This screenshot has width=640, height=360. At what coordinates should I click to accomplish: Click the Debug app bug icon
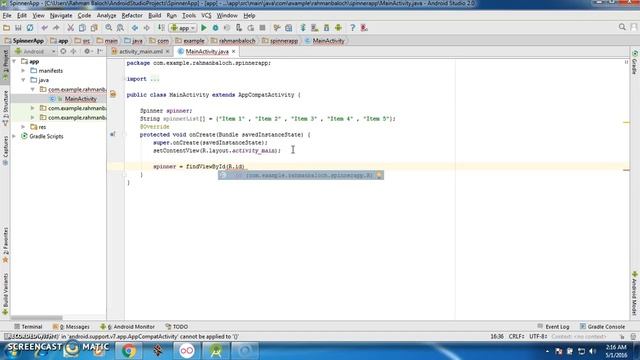pos(216,28)
